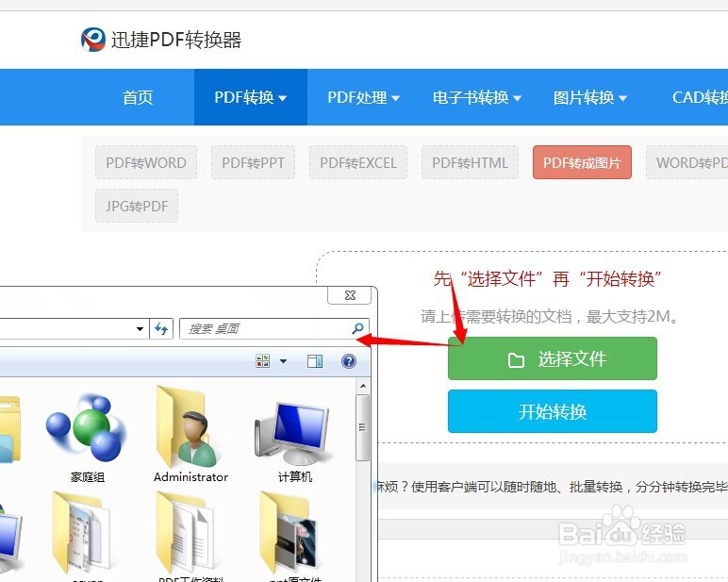Viewport: 728px width, 582px height.
Task: Click the folder icon on 选择文件
Action: 516,359
